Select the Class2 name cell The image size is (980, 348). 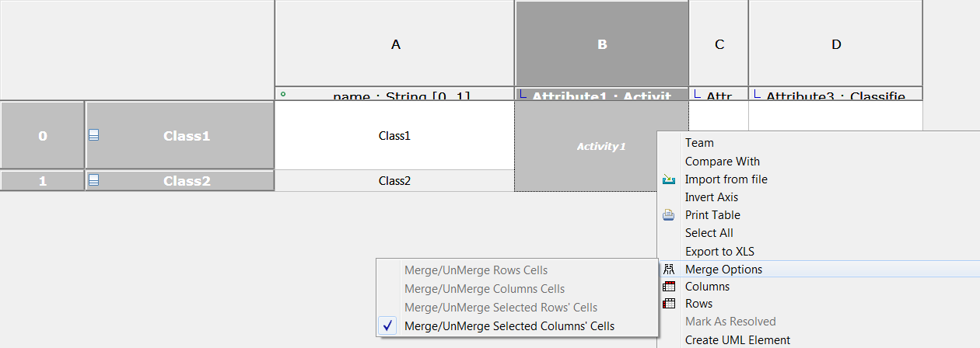[x=394, y=181]
